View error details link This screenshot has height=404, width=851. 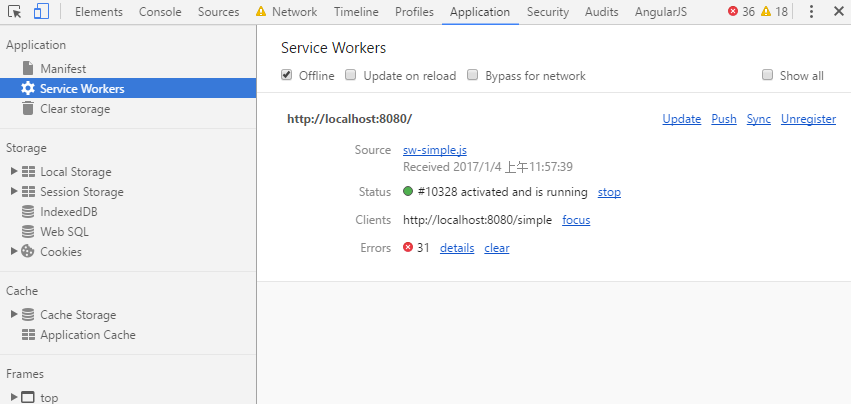[x=457, y=248]
